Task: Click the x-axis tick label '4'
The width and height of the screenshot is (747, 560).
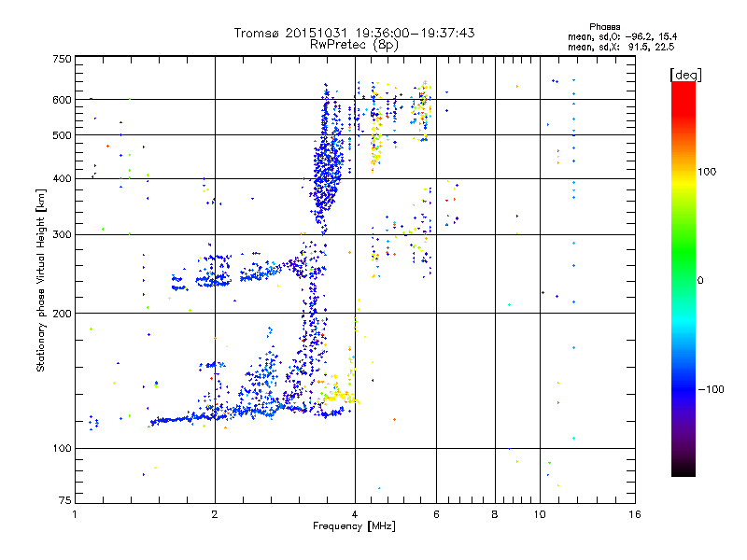Action: (355, 514)
